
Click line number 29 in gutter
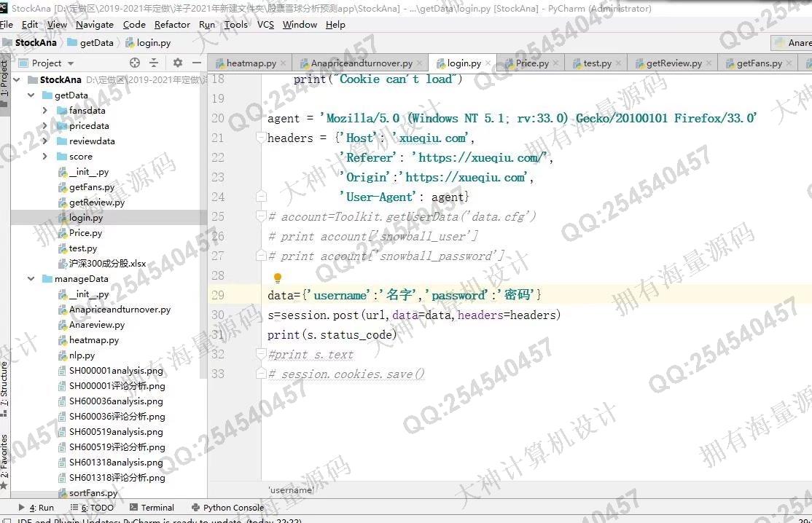pos(218,295)
